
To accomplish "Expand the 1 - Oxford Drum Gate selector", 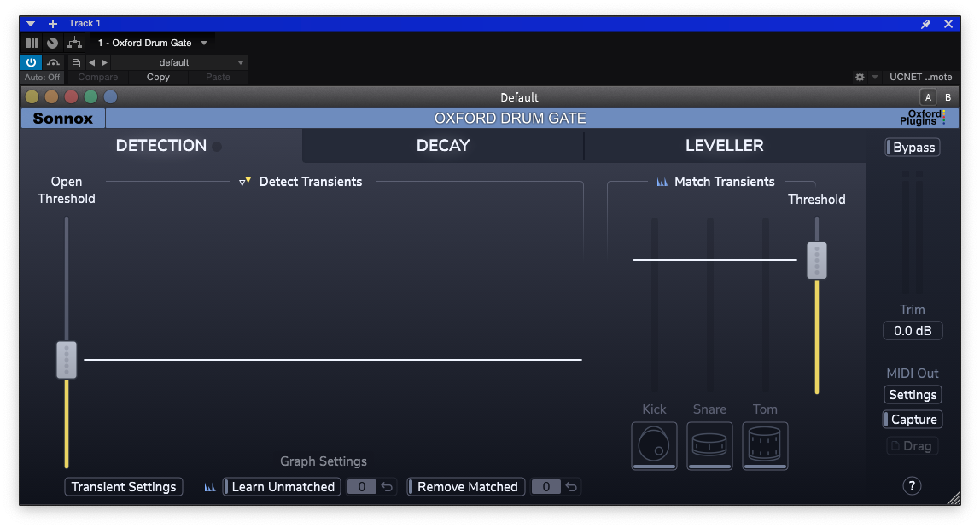I will coord(204,44).
